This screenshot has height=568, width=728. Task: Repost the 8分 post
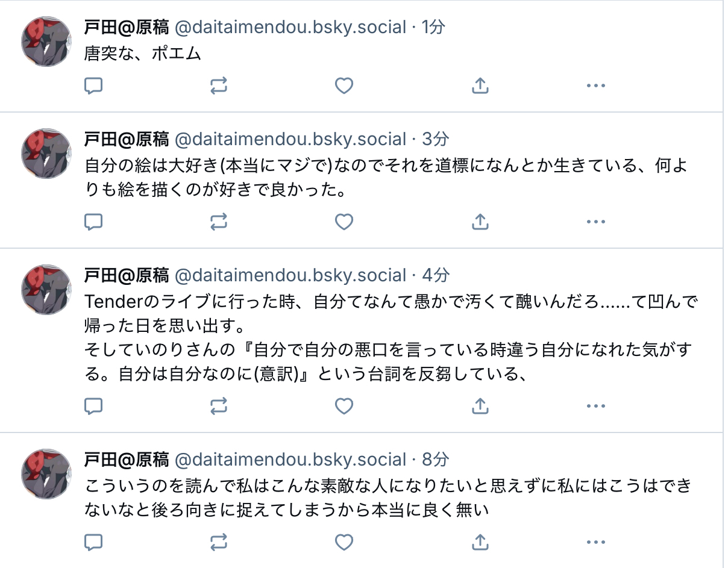[219, 543]
